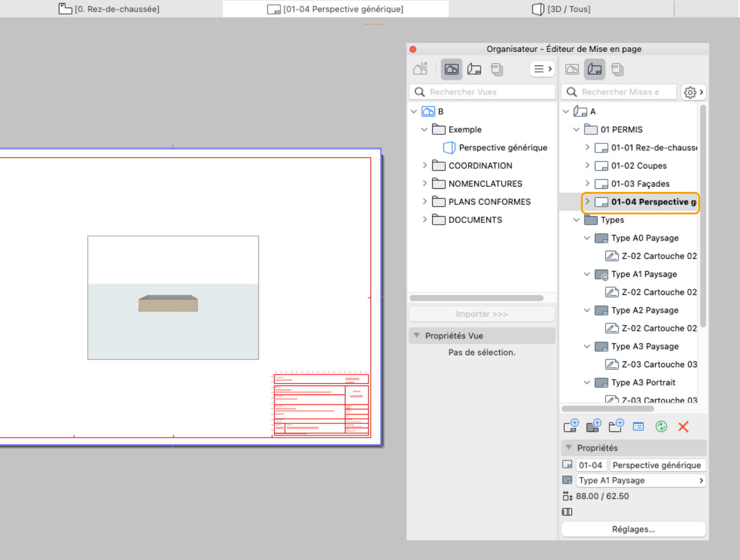740x560 pixels.
Task: Expand layout 01-02 Coupes
Action: [x=587, y=165]
